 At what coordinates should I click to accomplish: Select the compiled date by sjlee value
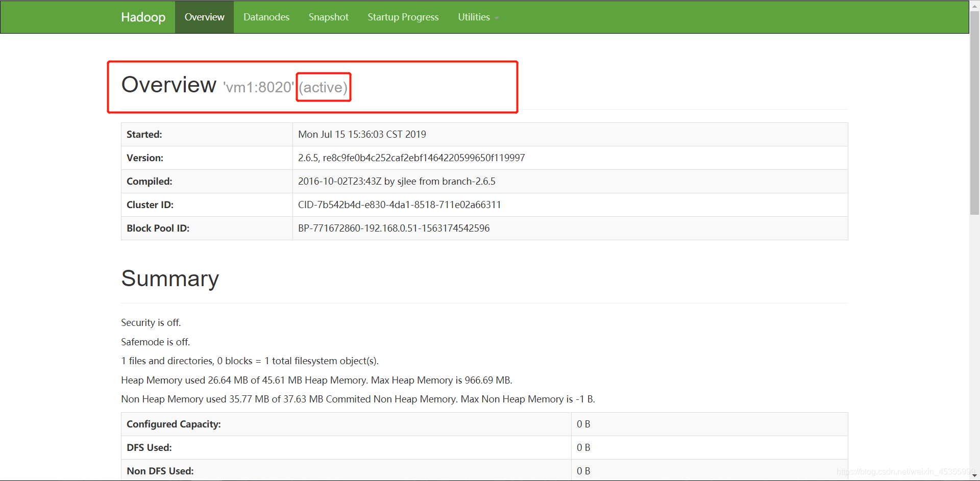(397, 181)
